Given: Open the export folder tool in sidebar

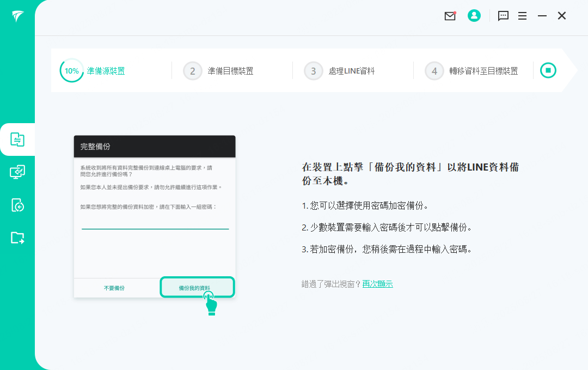Looking at the screenshot, I should point(17,238).
